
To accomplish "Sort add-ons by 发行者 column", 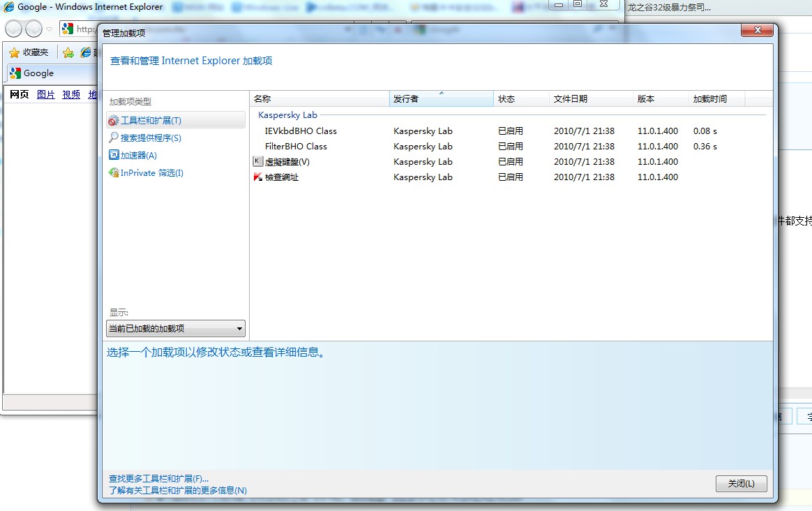I will 441,98.
